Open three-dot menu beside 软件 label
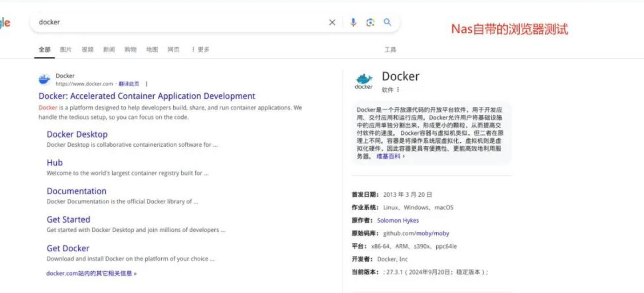The width and height of the screenshot is (644, 293). pyautogui.click(x=398, y=90)
